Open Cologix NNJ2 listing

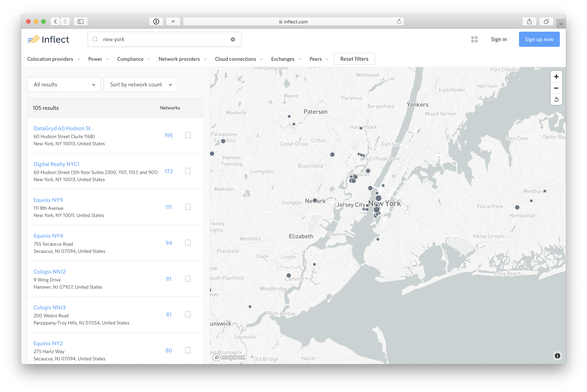50,271
